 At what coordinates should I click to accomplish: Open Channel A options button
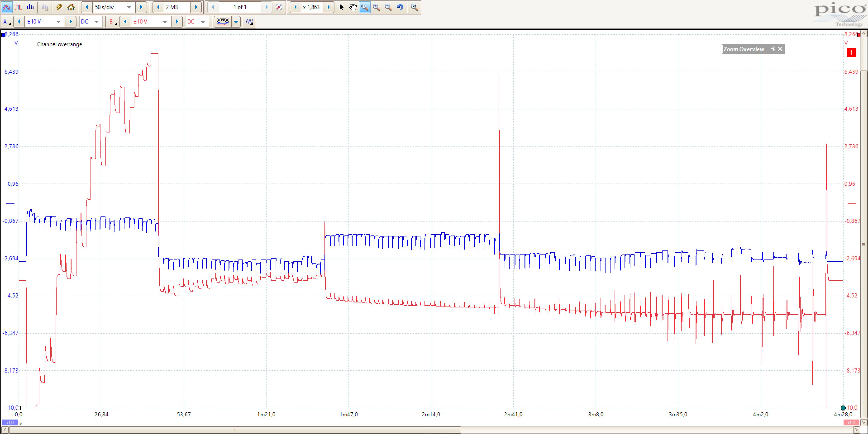pyautogui.click(x=6, y=21)
